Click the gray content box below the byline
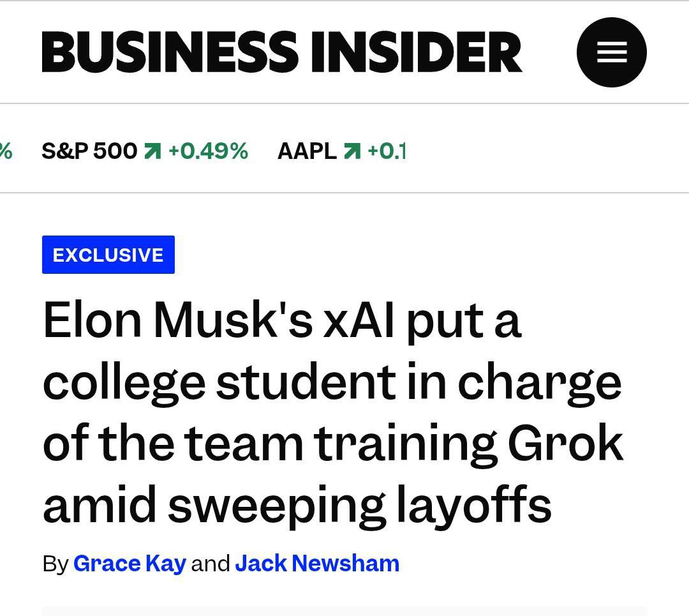This screenshot has height=616, width=689. click(x=344, y=611)
